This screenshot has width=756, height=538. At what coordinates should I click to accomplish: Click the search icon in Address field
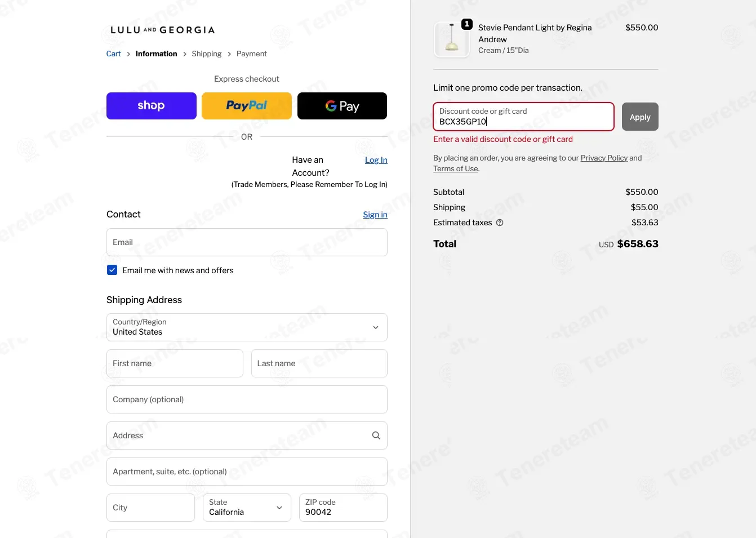376,435
